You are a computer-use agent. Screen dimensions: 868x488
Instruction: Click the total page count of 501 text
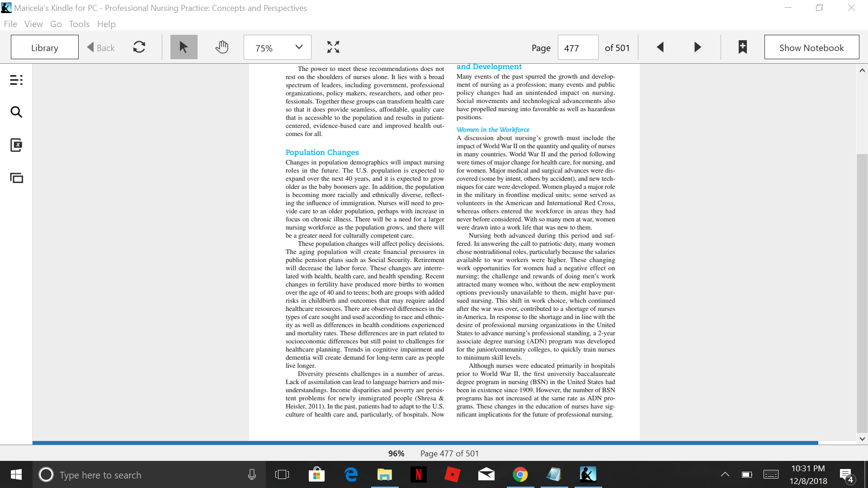pos(617,47)
